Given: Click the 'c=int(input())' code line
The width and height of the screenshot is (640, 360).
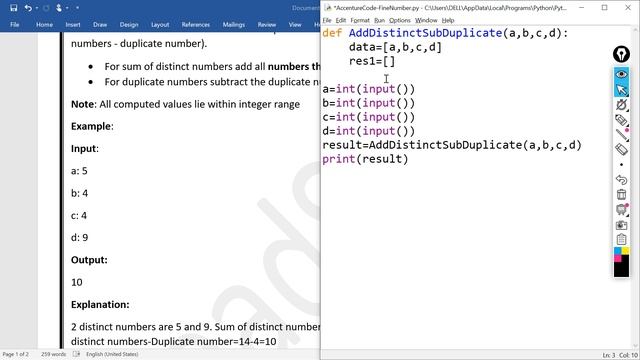Looking at the screenshot, I should coord(368,117).
